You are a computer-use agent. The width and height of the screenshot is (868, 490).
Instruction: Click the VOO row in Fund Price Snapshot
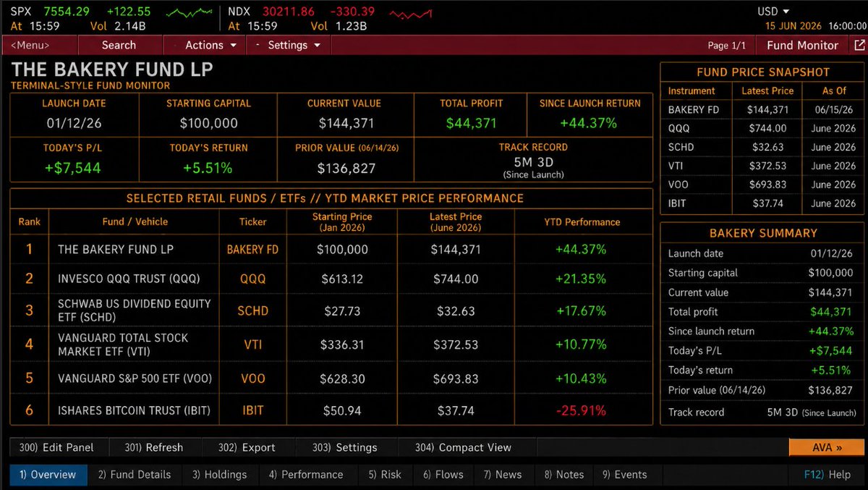762,185
